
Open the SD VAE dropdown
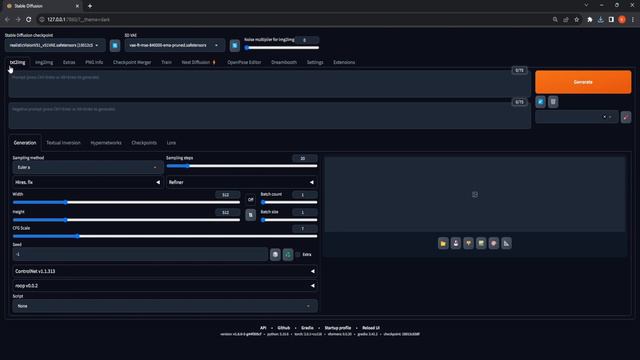[175, 45]
